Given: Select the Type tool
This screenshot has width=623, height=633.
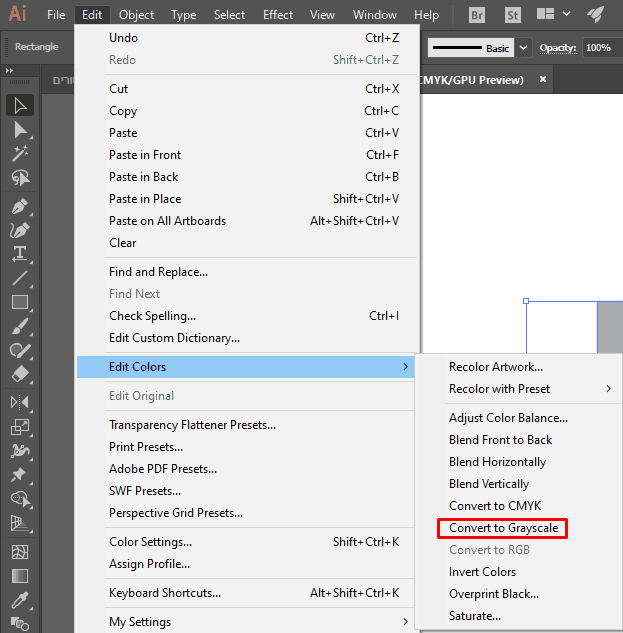Looking at the screenshot, I should pos(20,254).
